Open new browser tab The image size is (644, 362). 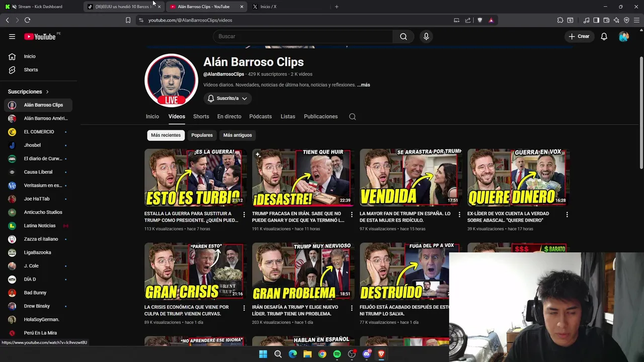[x=337, y=7]
